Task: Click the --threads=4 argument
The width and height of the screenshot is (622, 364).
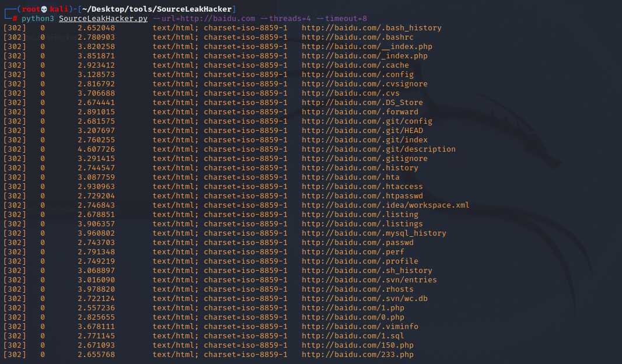Action: point(285,19)
